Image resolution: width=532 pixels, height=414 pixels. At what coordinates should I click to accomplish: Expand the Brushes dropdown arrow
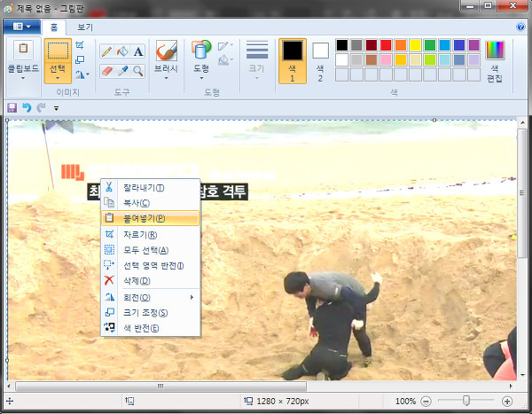(167, 78)
